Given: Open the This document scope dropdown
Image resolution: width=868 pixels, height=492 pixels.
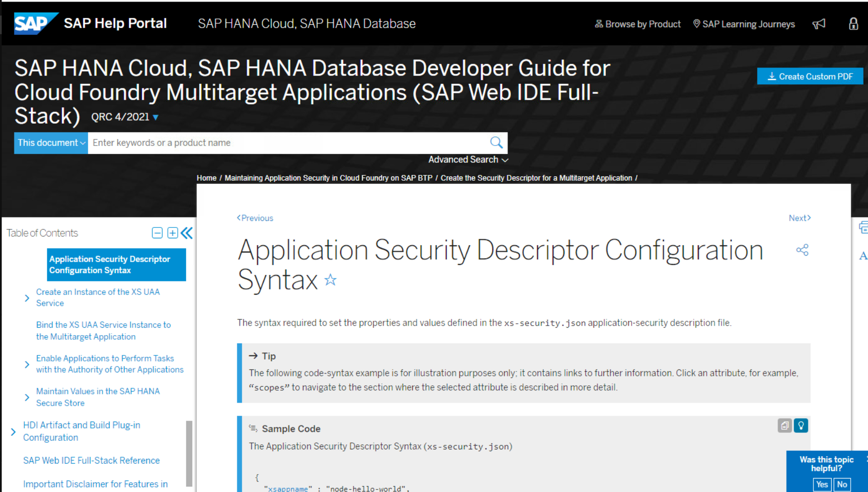Looking at the screenshot, I should pyautogui.click(x=51, y=143).
